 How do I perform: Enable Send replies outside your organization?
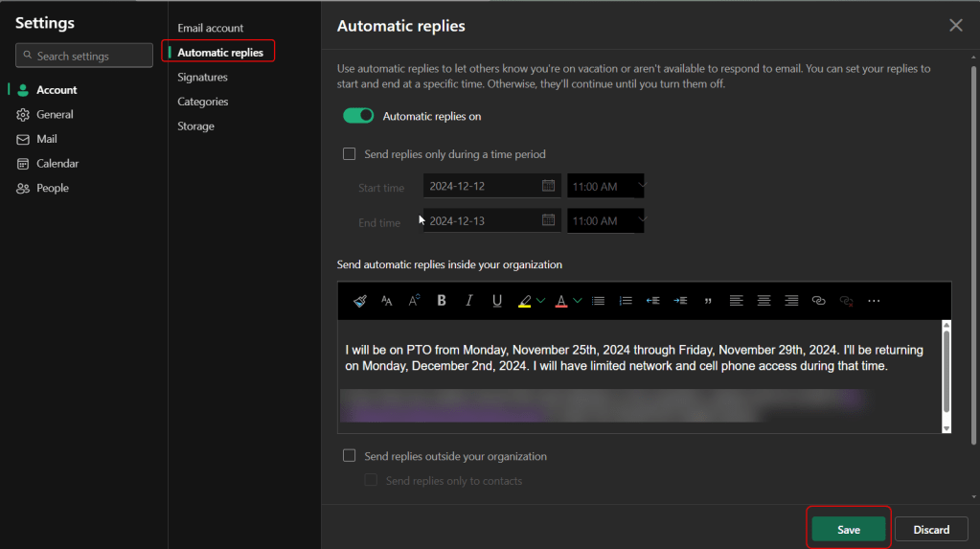pos(350,456)
